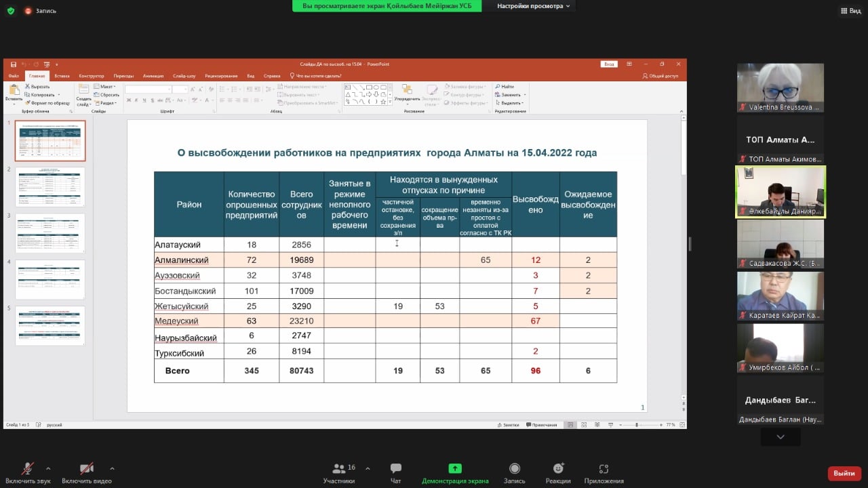Select Умирбеков Айбол video tile
Image resolution: width=868 pixels, height=488 pixels.
point(781,348)
